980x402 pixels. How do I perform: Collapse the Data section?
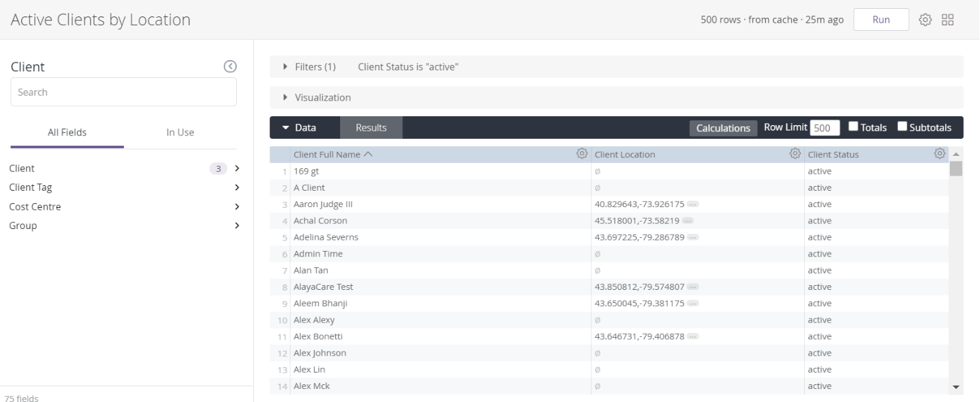point(285,128)
